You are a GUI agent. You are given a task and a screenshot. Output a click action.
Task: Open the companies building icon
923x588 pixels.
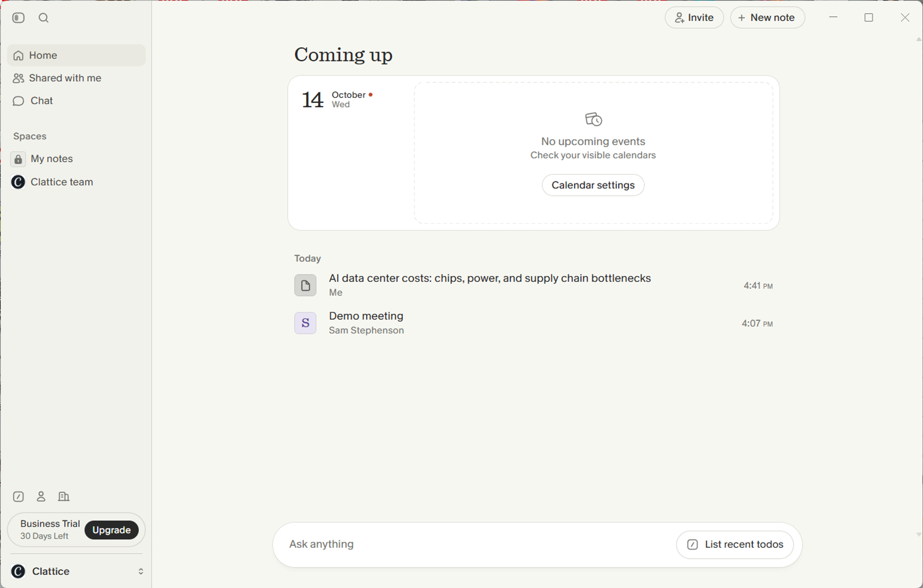[x=64, y=496]
